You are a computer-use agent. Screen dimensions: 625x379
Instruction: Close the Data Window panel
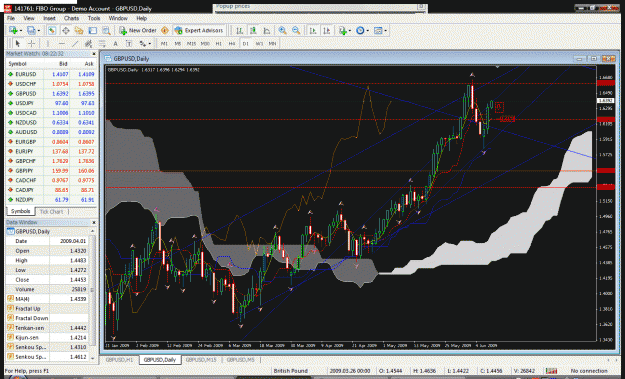(x=94, y=222)
